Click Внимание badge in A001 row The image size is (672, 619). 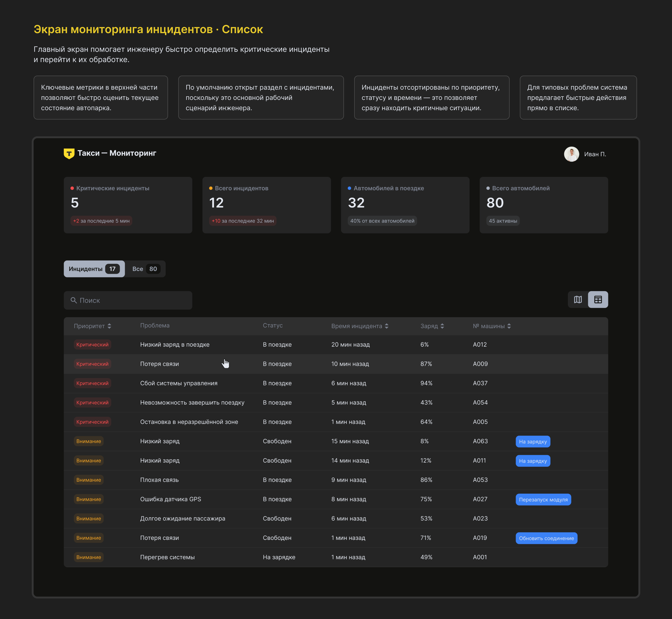click(x=89, y=557)
